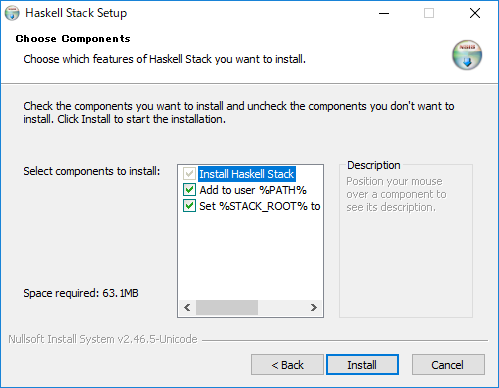Viewport: 499px width, 388px height.
Task: Click the greyed-out maximize button
Action: pos(429,13)
